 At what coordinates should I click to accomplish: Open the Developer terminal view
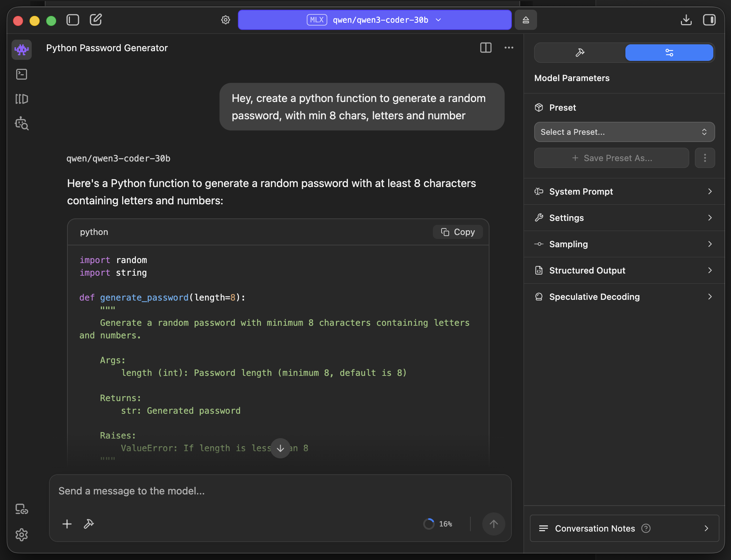tap(22, 74)
